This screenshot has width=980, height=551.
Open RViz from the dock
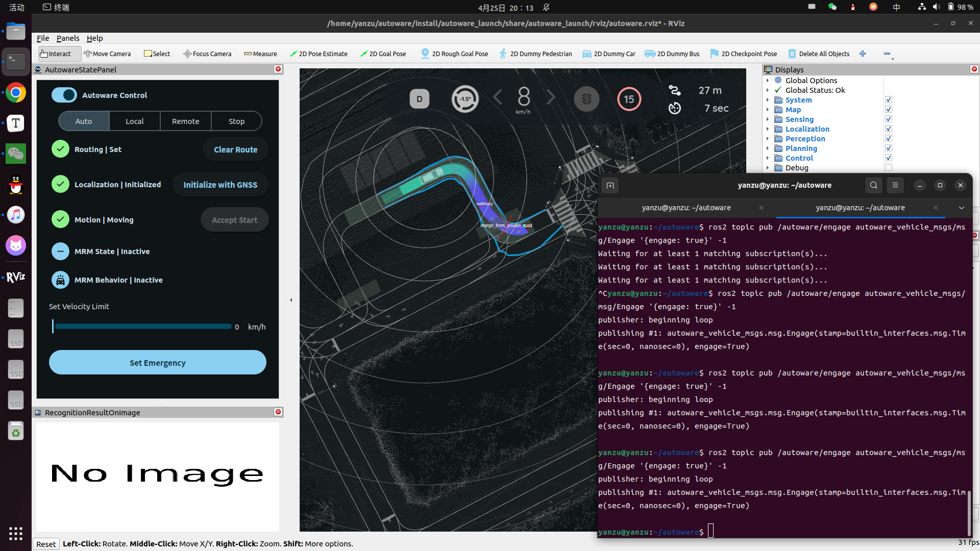coord(16,277)
